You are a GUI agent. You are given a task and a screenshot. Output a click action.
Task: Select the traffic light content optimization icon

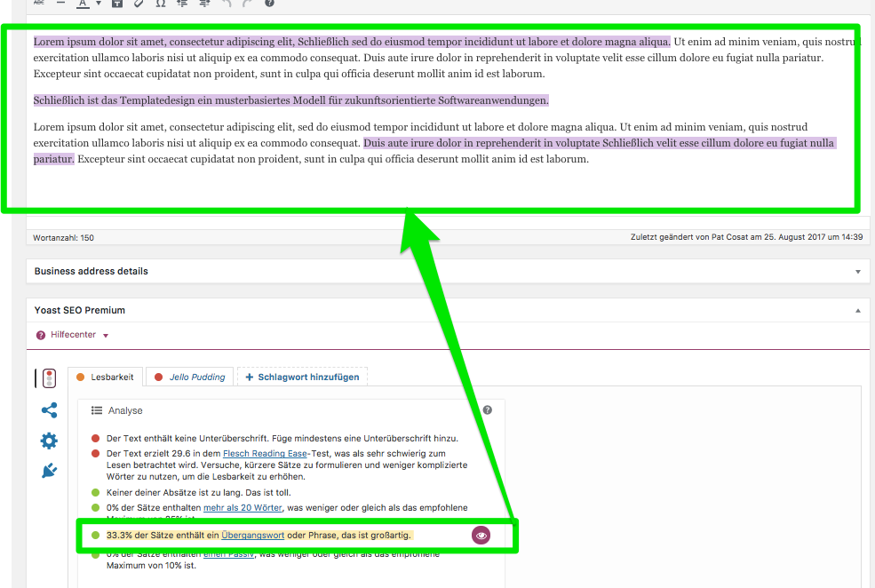[x=49, y=378]
